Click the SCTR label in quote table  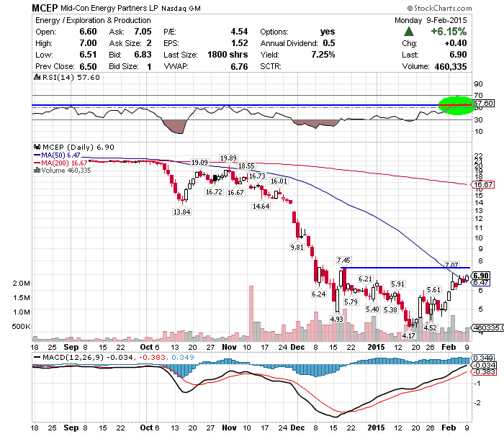click(271, 66)
